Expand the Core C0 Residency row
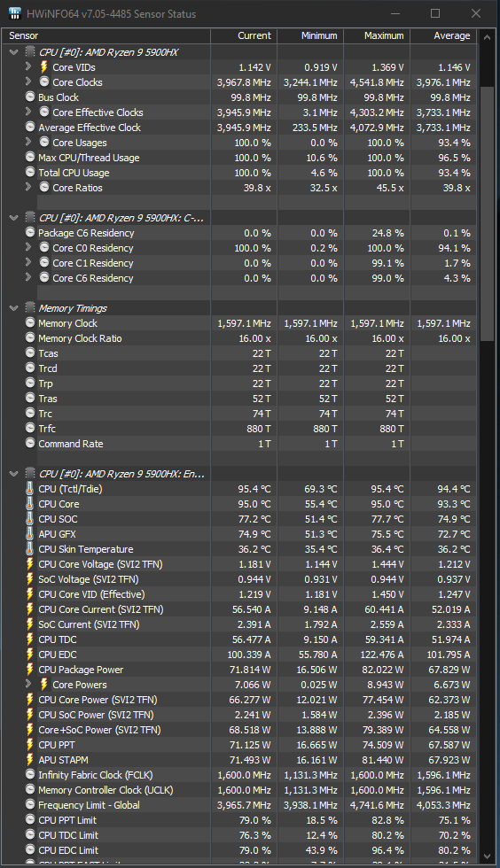Image resolution: width=500 pixels, height=868 pixels. 28,247
